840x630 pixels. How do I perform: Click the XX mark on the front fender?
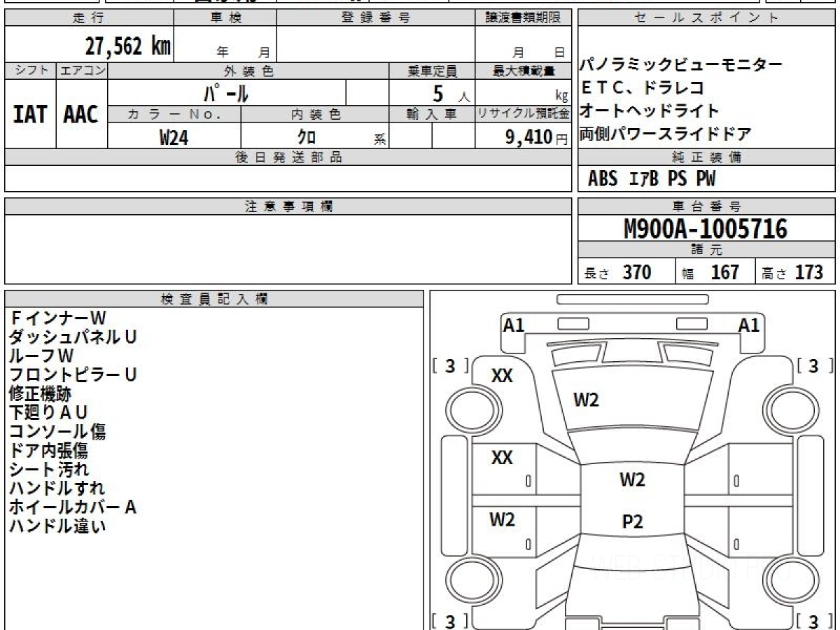(502, 376)
